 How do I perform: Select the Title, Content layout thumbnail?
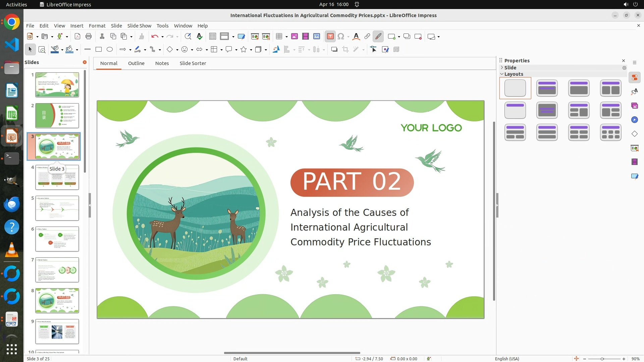tap(579, 88)
